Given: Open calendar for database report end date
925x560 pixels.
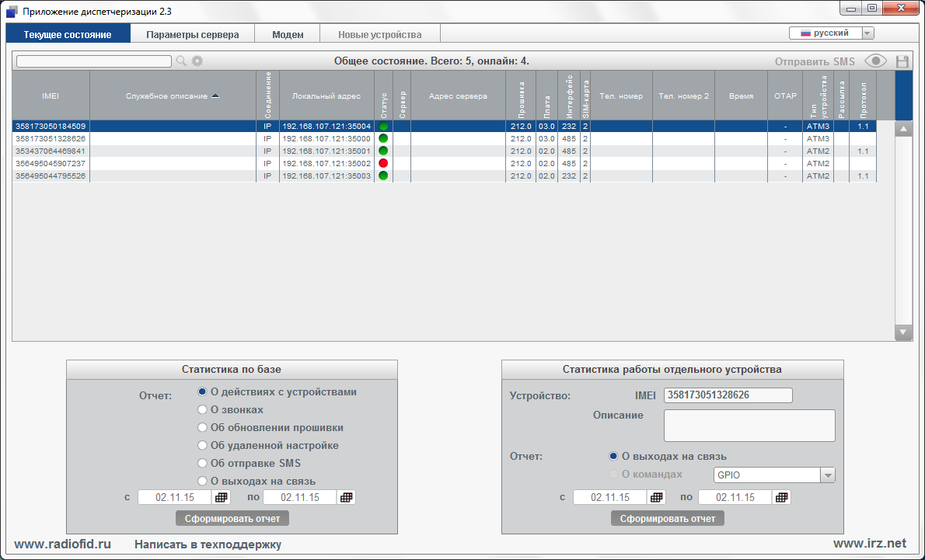Looking at the screenshot, I should click(347, 497).
